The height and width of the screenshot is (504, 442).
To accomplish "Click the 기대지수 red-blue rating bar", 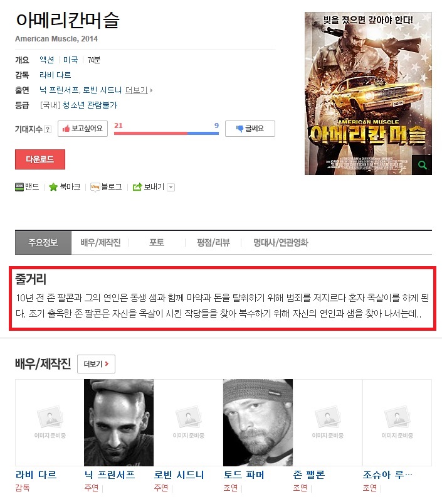I will 166,133.
